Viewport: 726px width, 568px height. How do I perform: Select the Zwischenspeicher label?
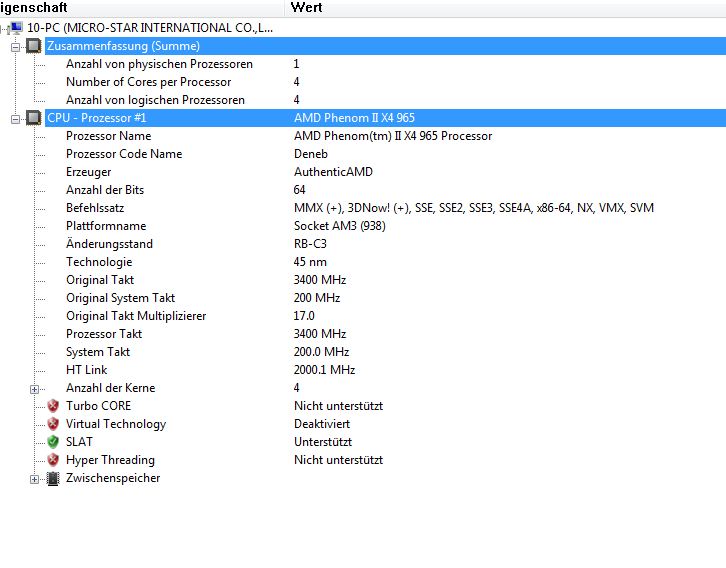click(113, 478)
